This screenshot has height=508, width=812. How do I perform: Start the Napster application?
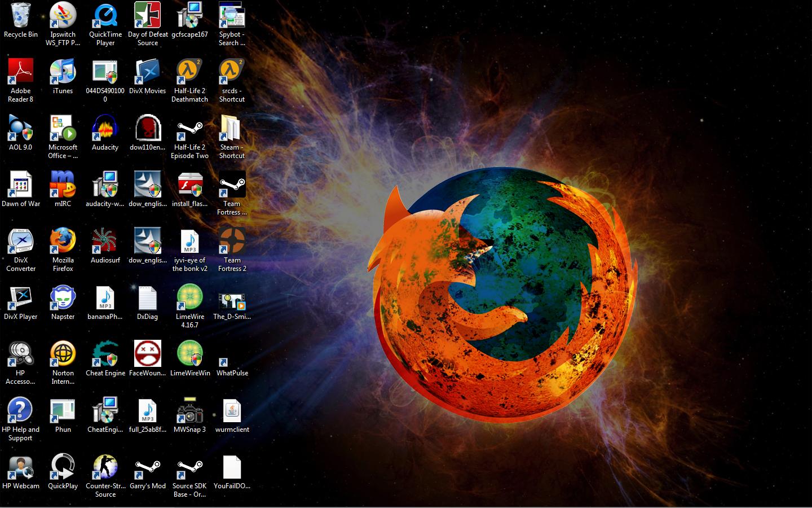pyautogui.click(x=63, y=299)
